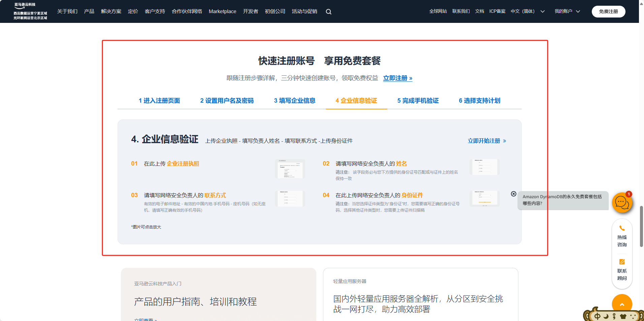Select the 3 填写企业信息 tab
The width and height of the screenshot is (644, 321).
[x=295, y=101]
